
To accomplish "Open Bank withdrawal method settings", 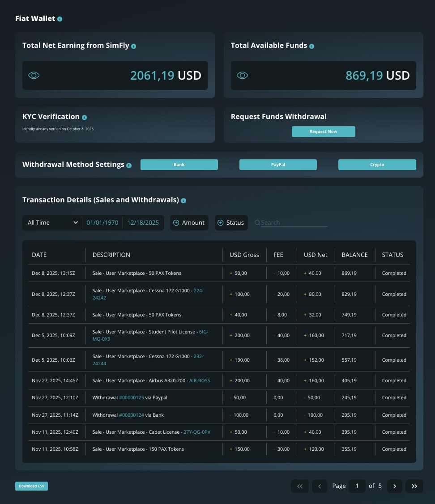I will [179, 165].
